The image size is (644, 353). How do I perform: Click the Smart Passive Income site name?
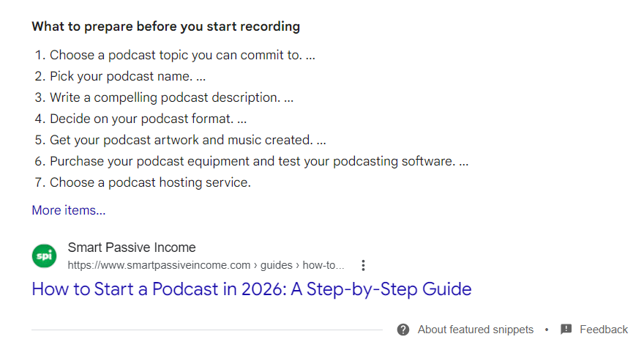[132, 248]
